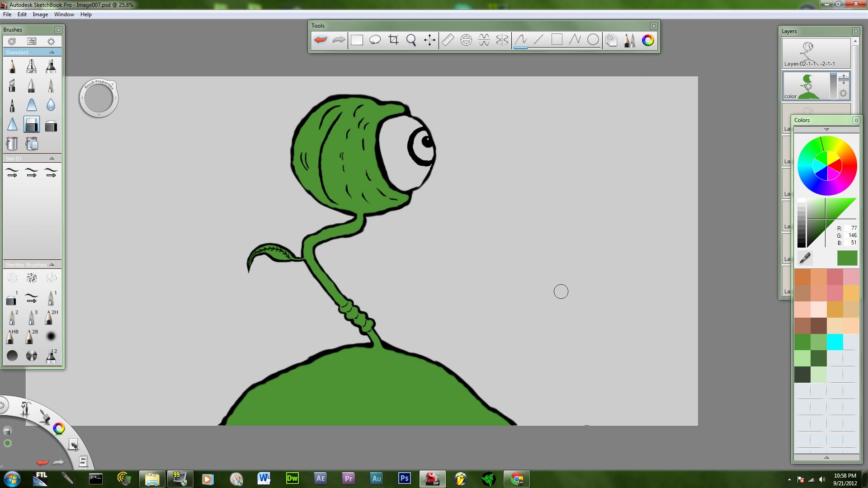868x488 pixels.
Task: Open the Image menu
Action: click(40, 14)
